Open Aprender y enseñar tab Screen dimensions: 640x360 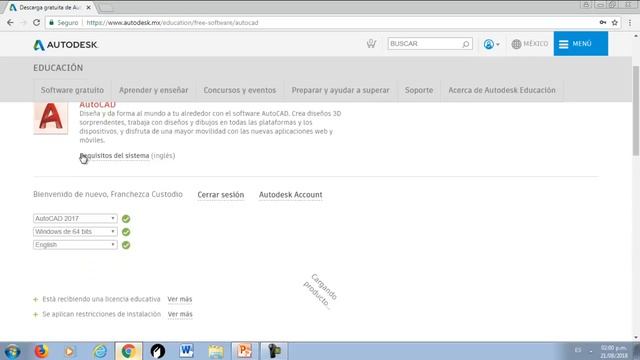click(x=153, y=90)
